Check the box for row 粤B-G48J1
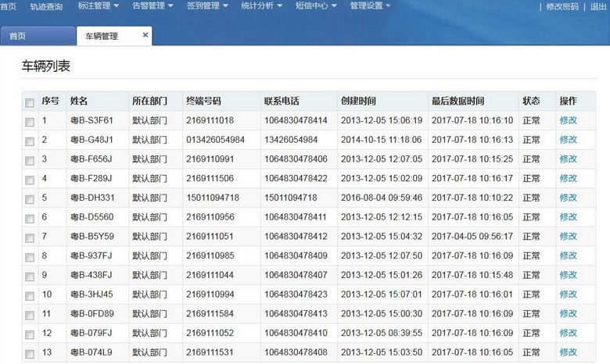The width and height of the screenshot is (610, 364). coord(30,141)
